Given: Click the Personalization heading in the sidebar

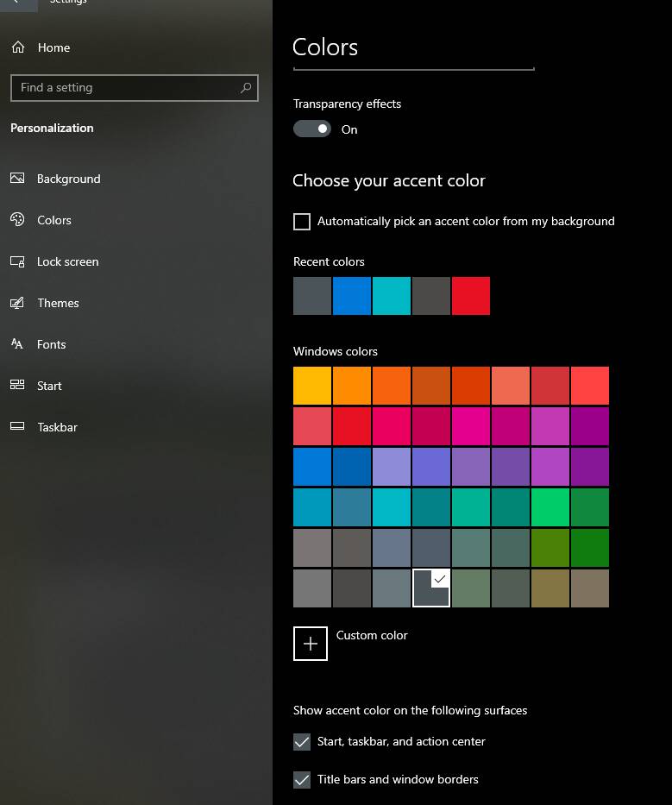Looking at the screenshot, I should click(x=52, y=129).
